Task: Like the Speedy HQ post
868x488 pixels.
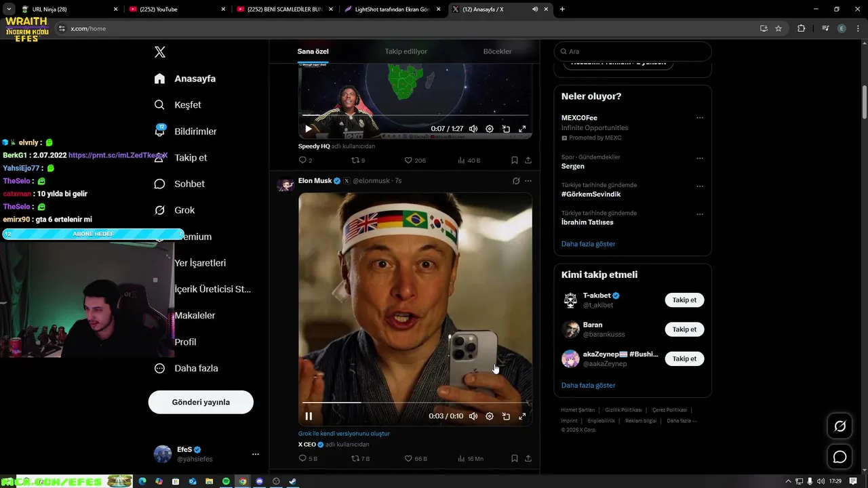Action: (415, 161)
